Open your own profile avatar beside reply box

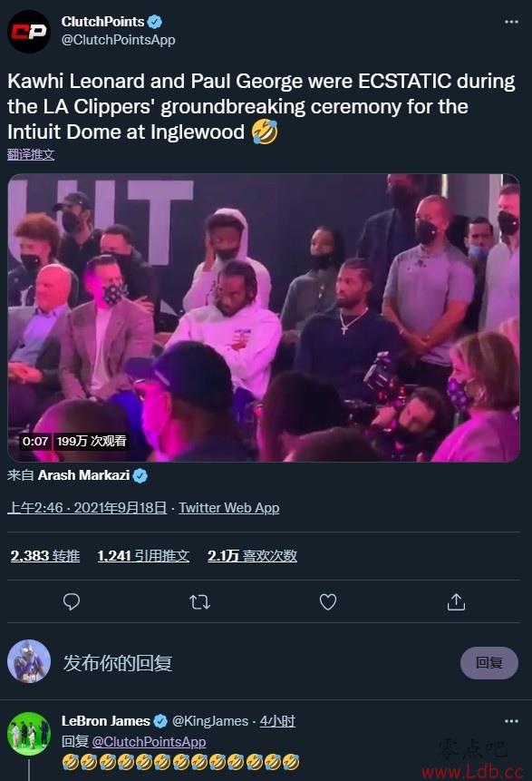tap(29, 661)
